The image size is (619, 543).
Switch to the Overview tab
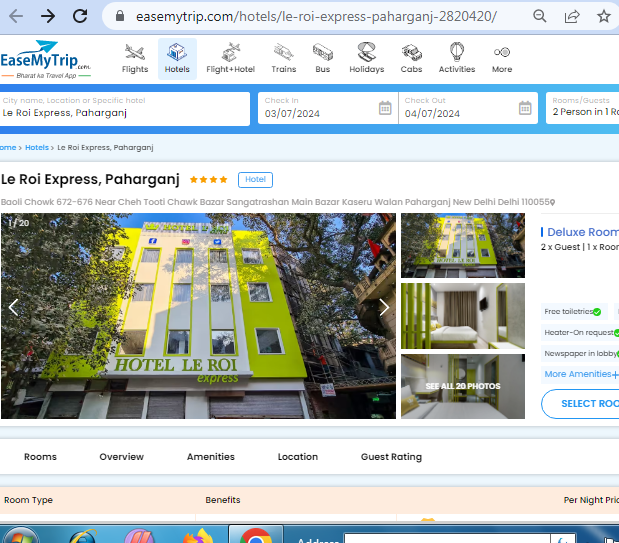[x=121, y=457]
